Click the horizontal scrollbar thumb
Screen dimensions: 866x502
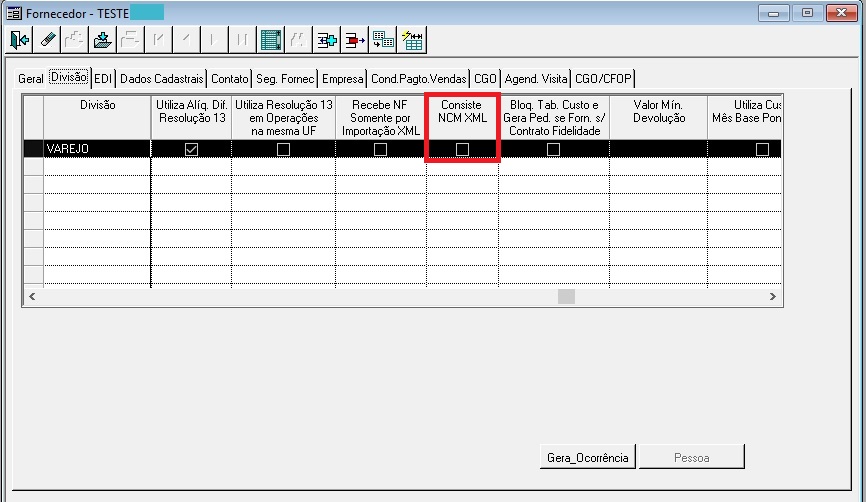coord(566,297)
